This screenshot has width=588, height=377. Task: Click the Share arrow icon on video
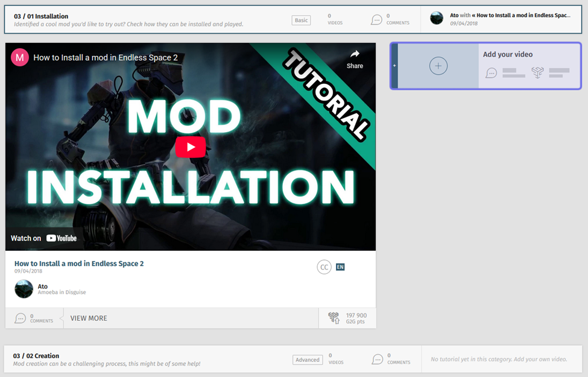(x=355, y=55)
